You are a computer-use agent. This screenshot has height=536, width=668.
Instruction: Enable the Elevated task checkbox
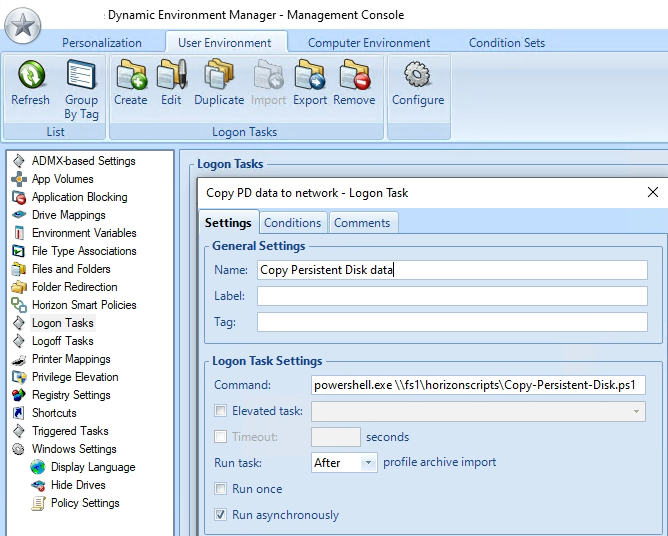point(220,411)
